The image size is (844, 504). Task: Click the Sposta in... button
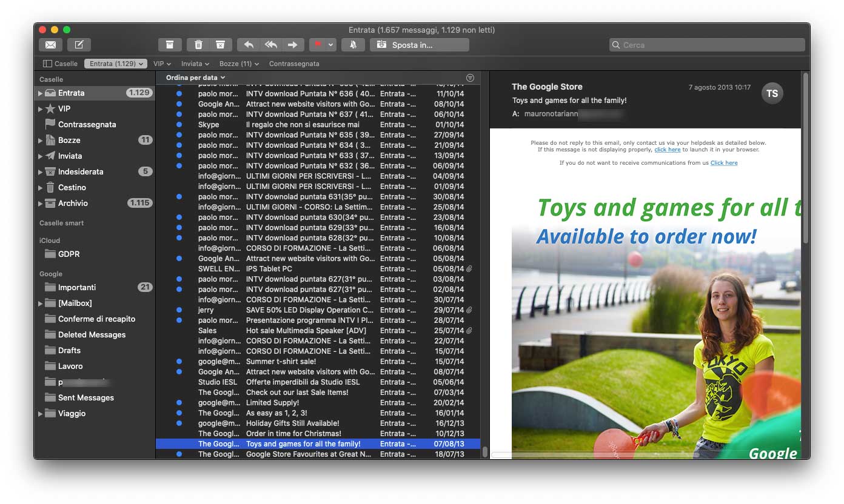point(420,45)
